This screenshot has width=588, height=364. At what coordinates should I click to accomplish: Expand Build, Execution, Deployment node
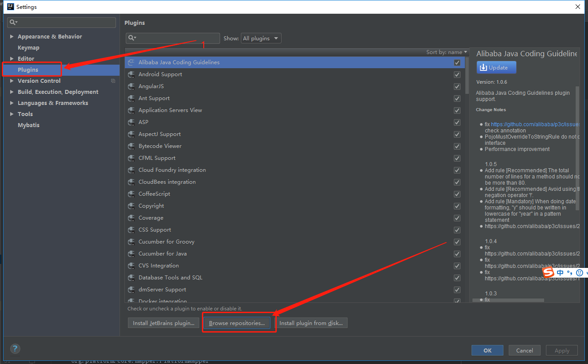click(12, 92)
